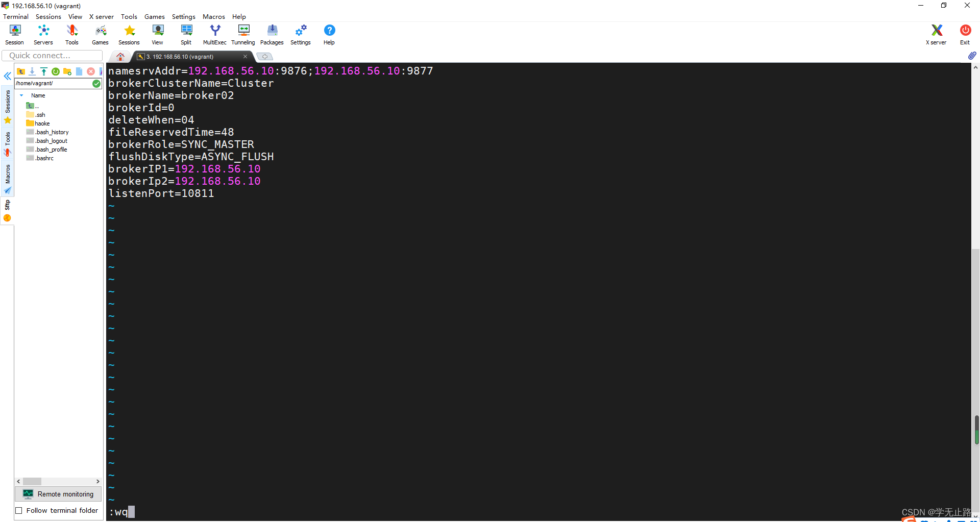Enable Follow terminal folder checkbox
Image resolution: width=980 pixels, height=522 pixels.
click(19, 511)
